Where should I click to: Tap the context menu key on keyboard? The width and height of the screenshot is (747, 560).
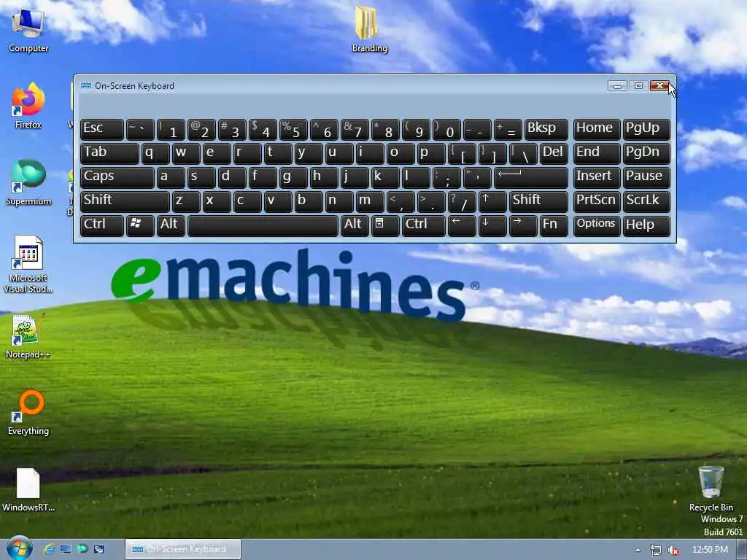coord(385,226)
